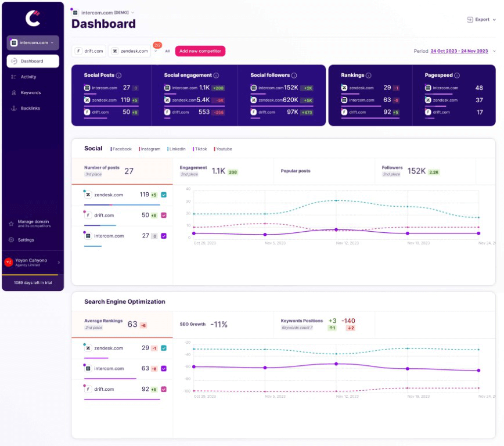
Task: Click the Export icon
Action: point(470,20)
